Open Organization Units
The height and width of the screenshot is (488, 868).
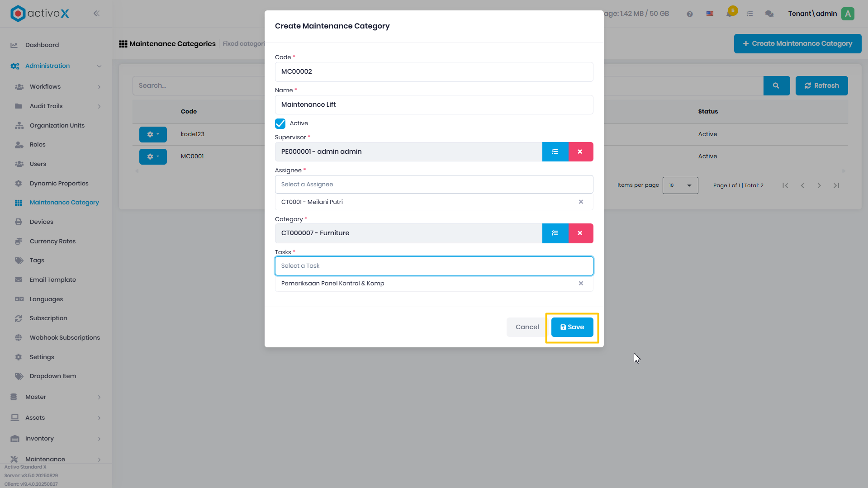(57, 126)
